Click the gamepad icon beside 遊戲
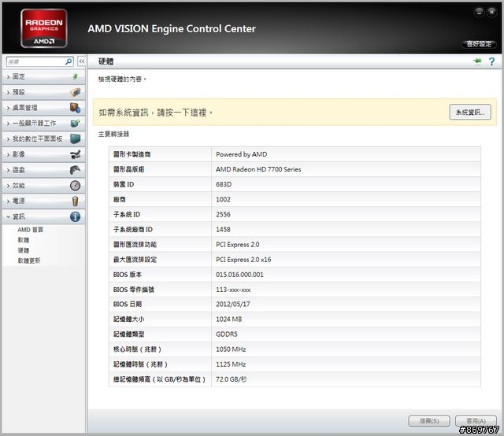 click(76, 170)
